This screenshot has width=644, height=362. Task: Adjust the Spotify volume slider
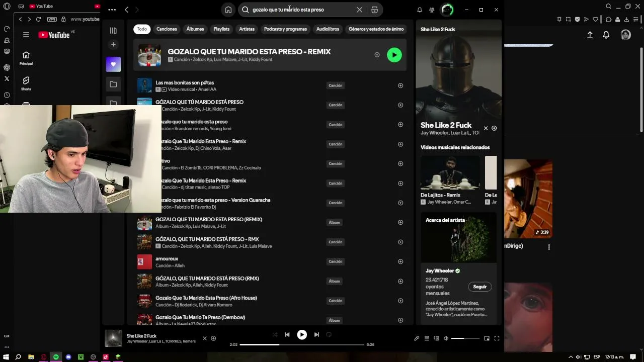click(465, 338)
